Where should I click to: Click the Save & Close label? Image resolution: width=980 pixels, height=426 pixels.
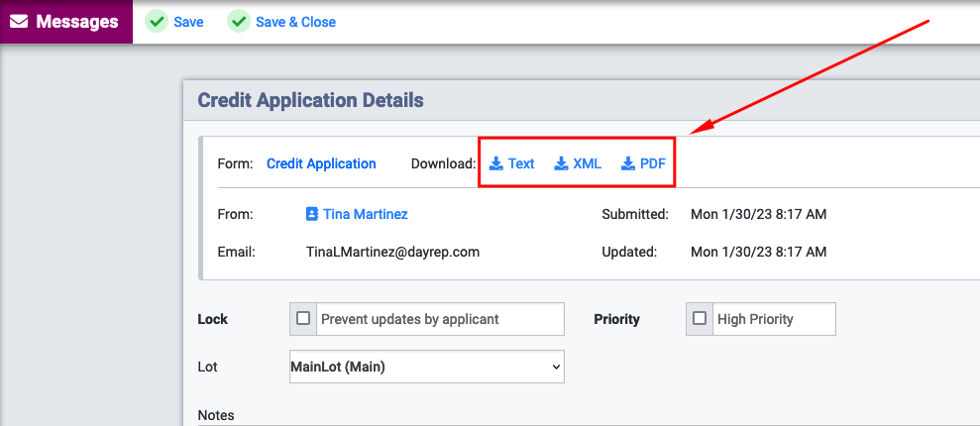click(295, 22)
